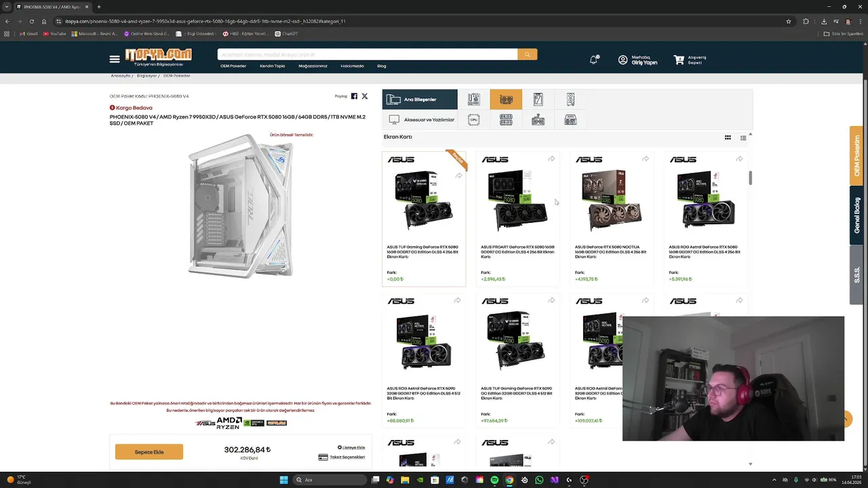Image resolution: width=868 pixels, height=488 pixels.
Task: Reload the page in the browser
Action: pyautogui.click(x=31, y=21)
